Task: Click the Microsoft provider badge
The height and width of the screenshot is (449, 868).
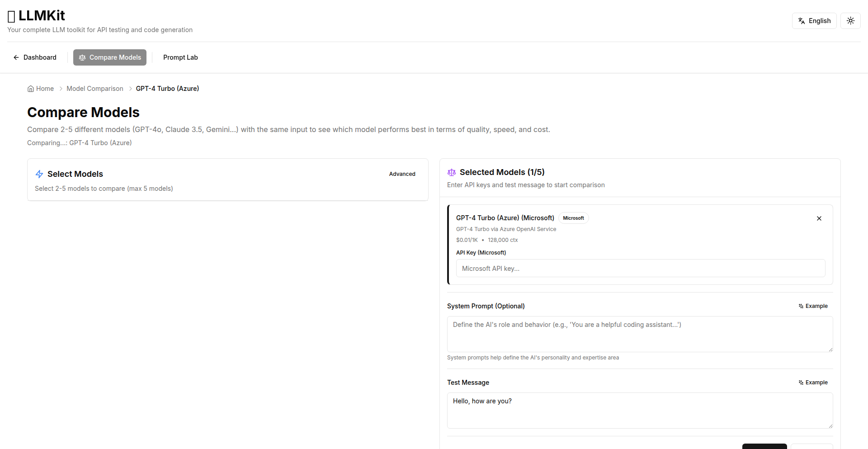Action: (573, 218)
